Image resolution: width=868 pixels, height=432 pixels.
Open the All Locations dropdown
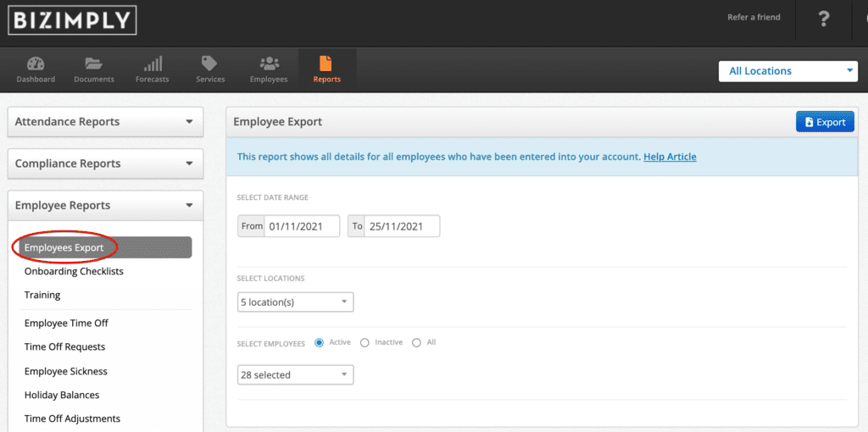click(787, 71)
